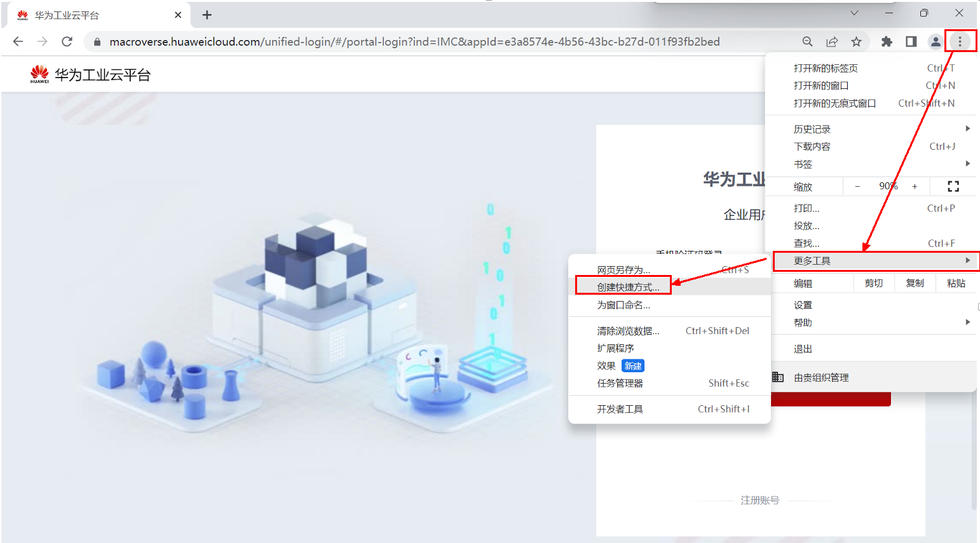Open the tab search chevron
980x543 pixels.
854,13
